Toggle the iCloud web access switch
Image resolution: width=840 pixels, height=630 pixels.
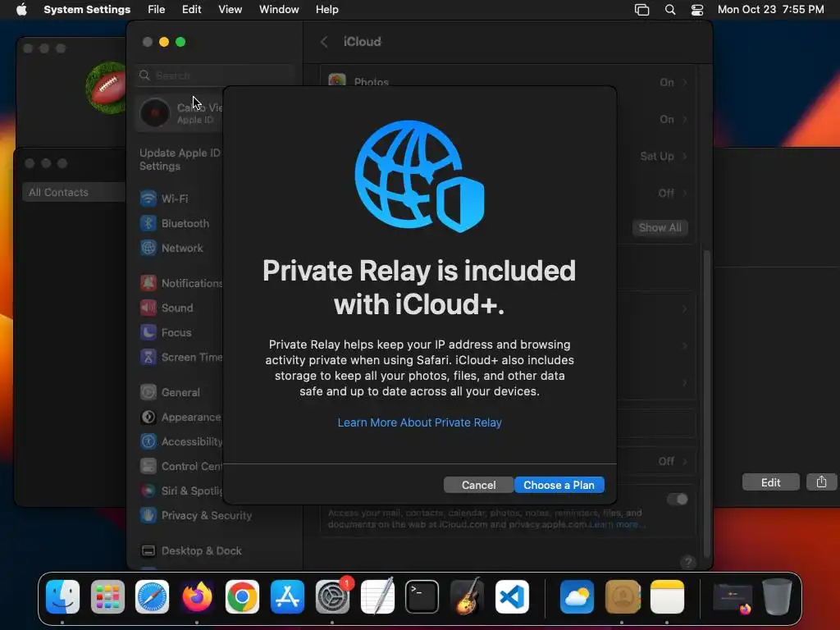click(x=677, y=500)
